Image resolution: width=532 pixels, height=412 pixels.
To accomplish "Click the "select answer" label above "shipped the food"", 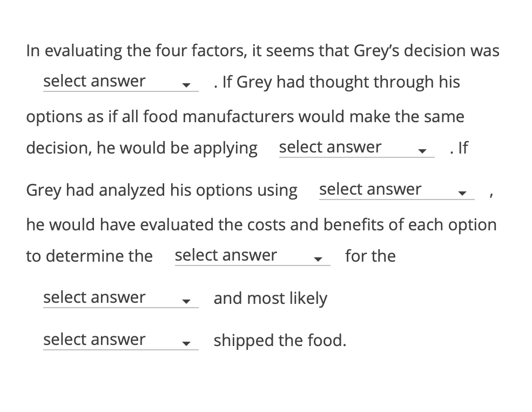I will [x=95, y=339].
